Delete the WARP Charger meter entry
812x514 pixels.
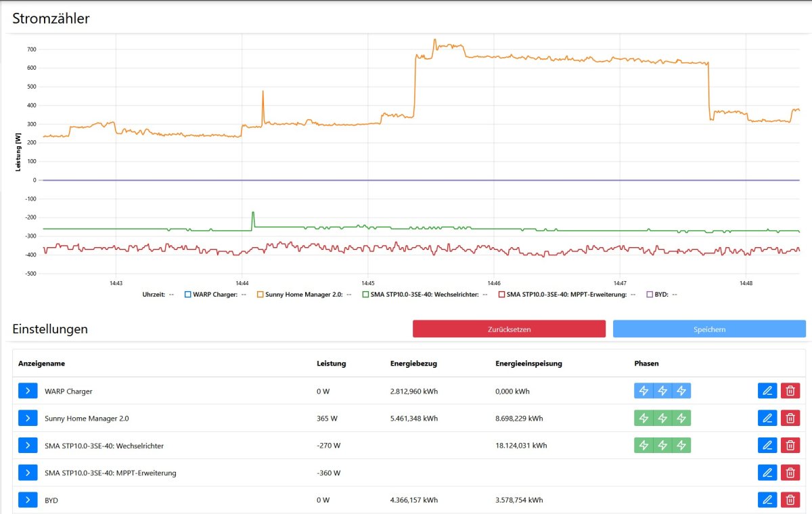[x=789, y=391]
